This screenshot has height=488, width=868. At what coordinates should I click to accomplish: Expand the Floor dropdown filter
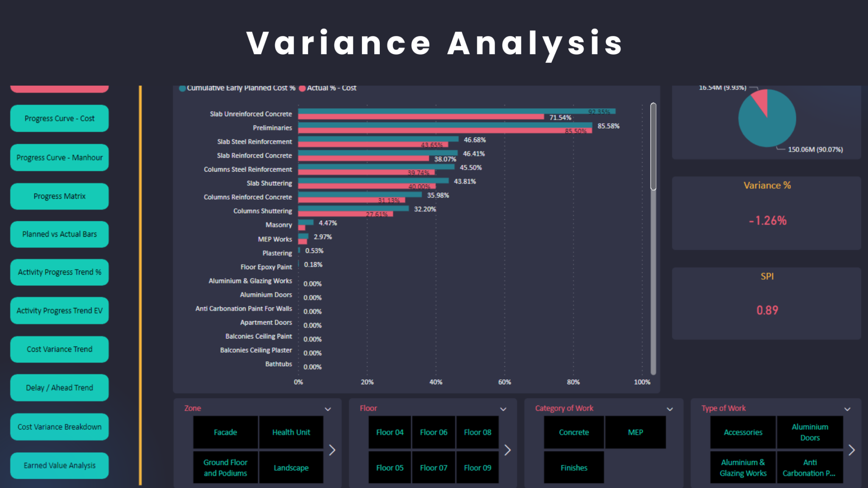pyautogui.click(x=504, y=408)
